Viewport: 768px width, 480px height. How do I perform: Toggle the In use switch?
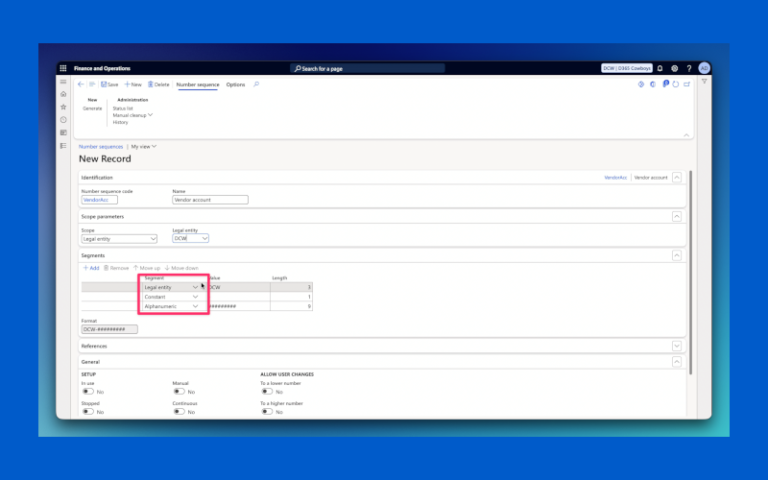pos(88,391)
